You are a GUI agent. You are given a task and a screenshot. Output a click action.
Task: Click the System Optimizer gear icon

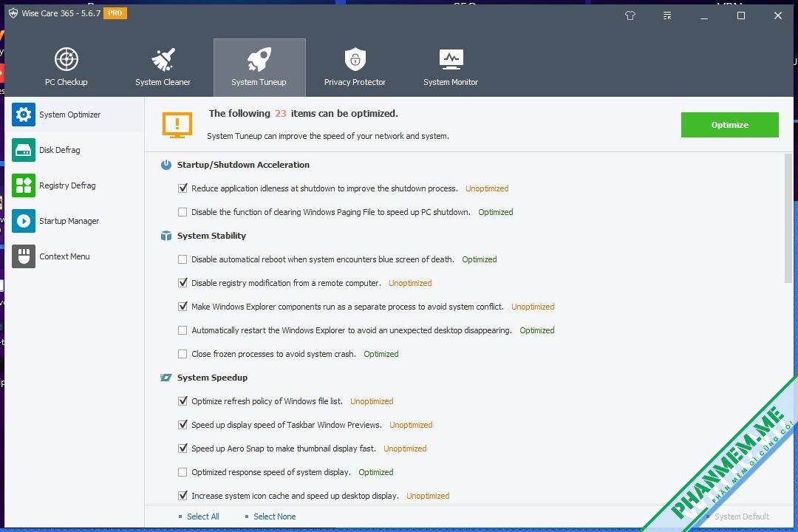point(24,115)
